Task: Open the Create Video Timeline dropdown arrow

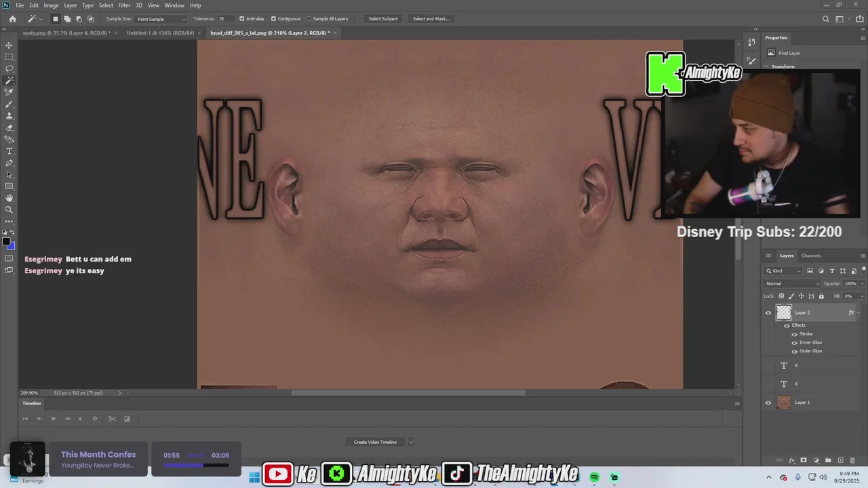Action: [411, 442]
